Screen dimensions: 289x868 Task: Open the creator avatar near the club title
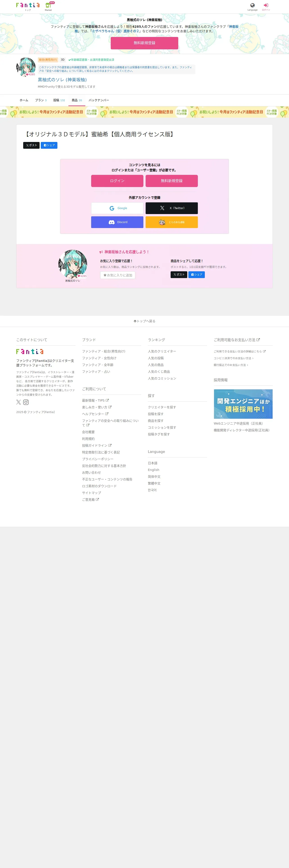pos(26,67)
